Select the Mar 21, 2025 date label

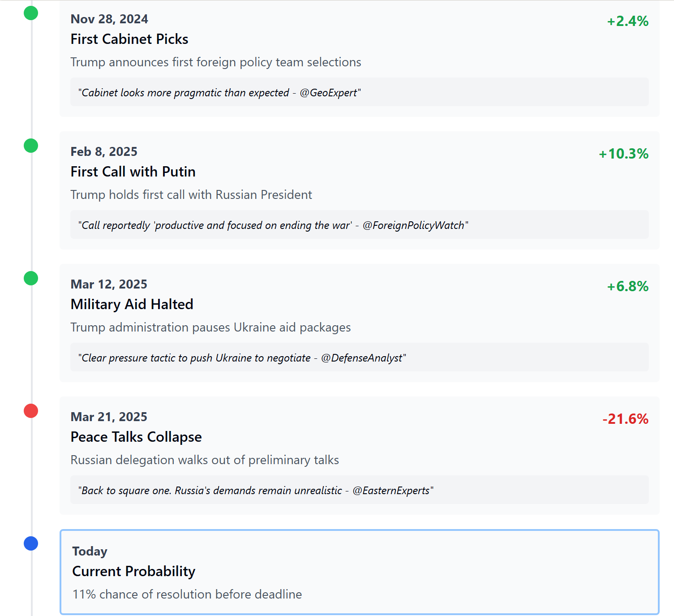pyautogui.click(x=109, y=417)
